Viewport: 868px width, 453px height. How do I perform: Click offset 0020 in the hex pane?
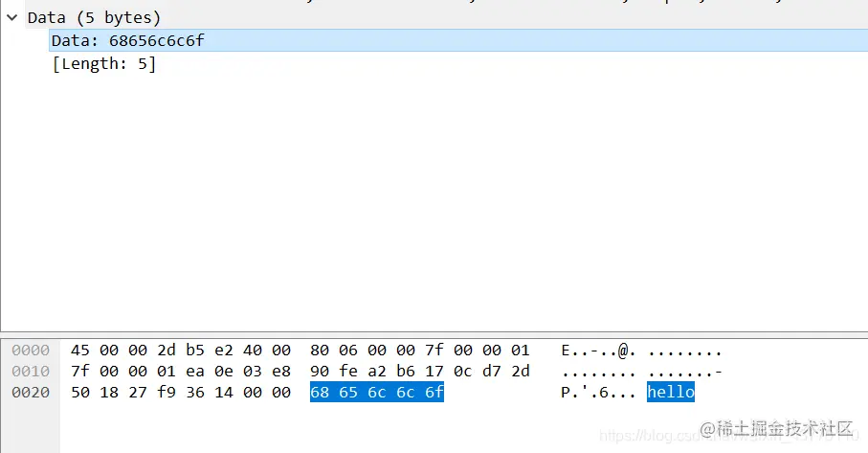[31, 393]
